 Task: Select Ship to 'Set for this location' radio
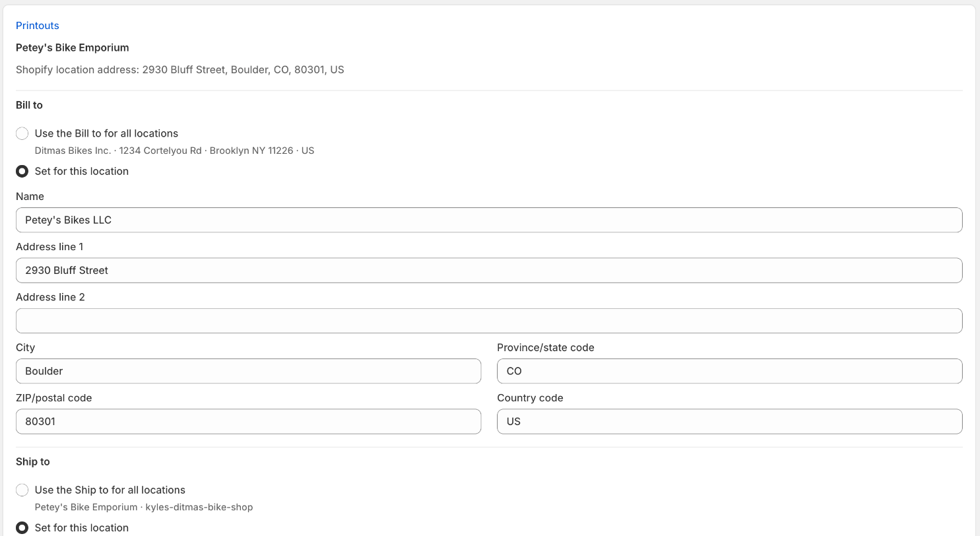coord(22,527)
